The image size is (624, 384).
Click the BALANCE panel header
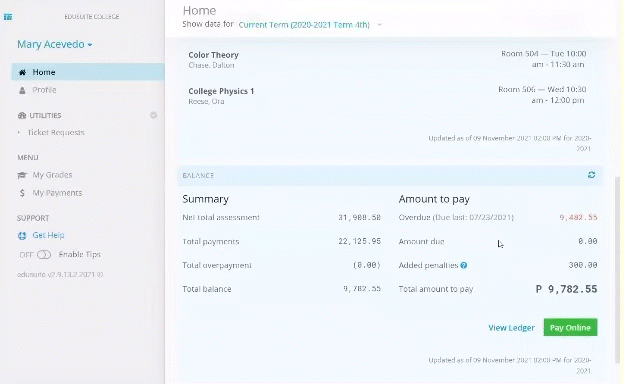click(x=390, y=175)
